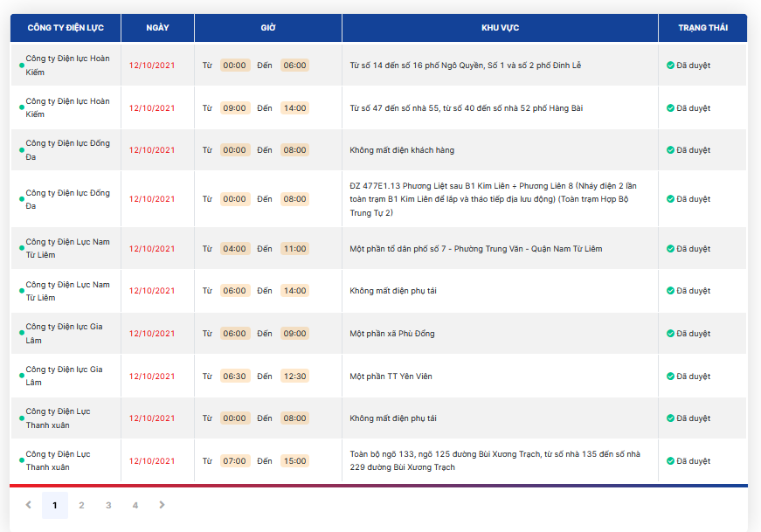Click the GIỜ column header
Screen dimensions: 761x532
268,28
